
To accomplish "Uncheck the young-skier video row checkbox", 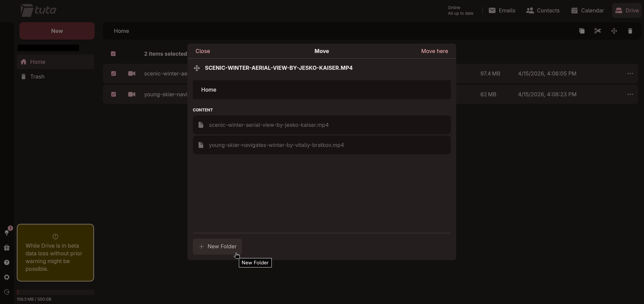I will pyautogui.click(x=114, y=94).
